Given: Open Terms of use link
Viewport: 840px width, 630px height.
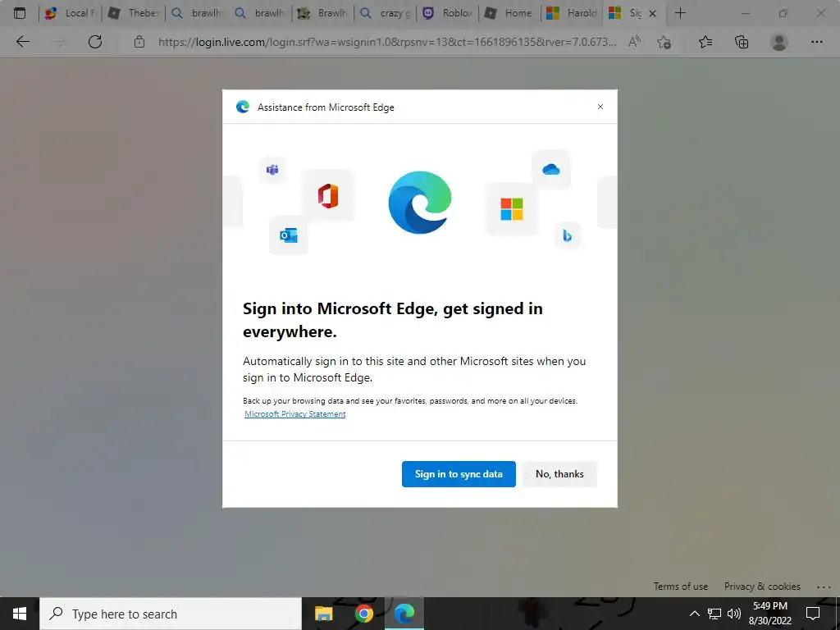Looking at the screenshot, I should click(680, 587).
